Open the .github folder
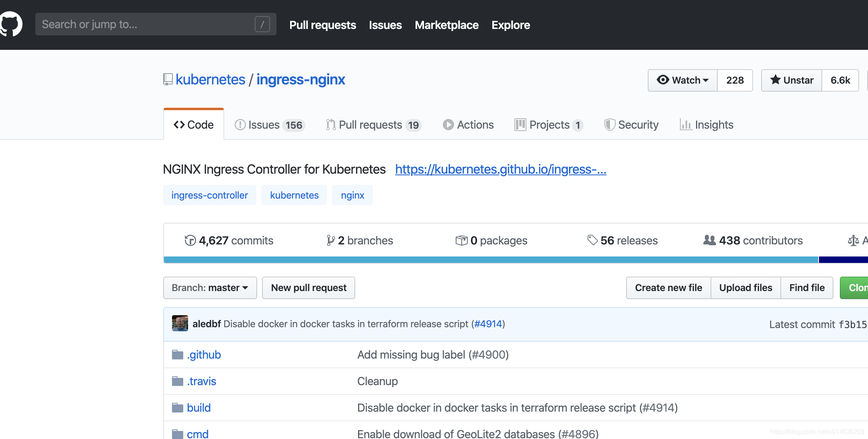 tap(204, 355)
